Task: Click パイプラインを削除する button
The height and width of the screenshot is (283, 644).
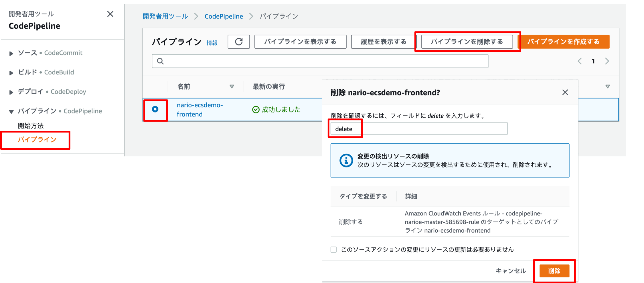Action: pyautogui.click(x=467, y=42)
